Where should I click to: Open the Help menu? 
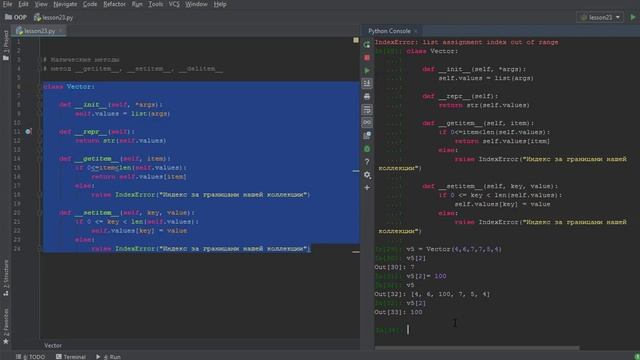220,4
